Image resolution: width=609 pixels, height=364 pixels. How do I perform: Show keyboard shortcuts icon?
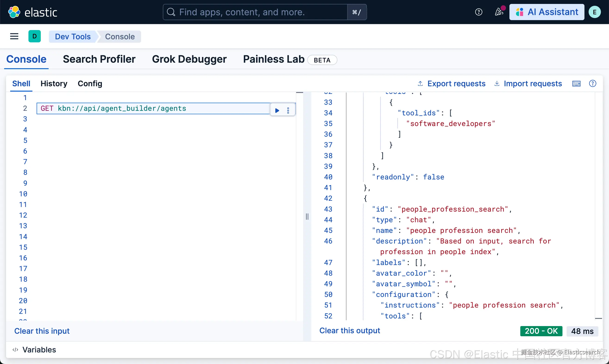coord(576,84)
